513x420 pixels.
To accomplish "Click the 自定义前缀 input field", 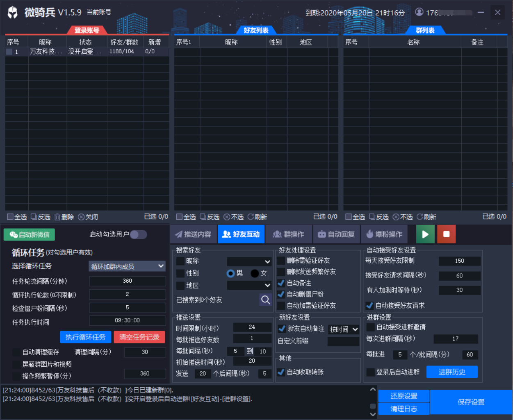I will [344, 341].
